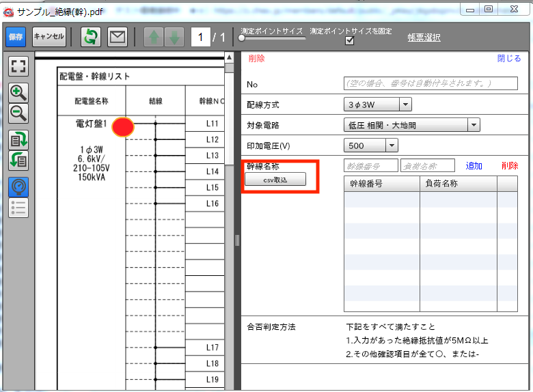Screen dimensions: 533x392
Task: Zoom out with the minus magnifier
Action: tap(18, 113)
